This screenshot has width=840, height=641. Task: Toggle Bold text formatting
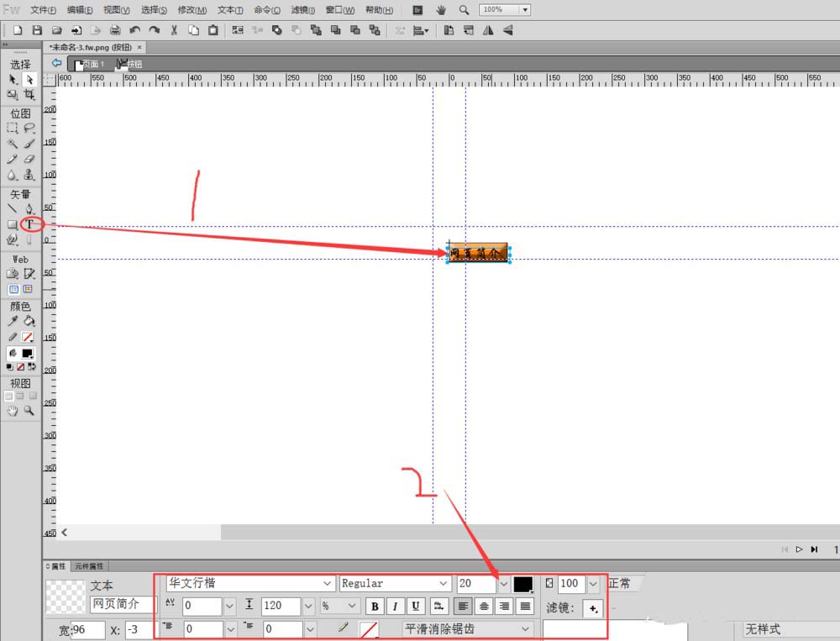(375, 607)
